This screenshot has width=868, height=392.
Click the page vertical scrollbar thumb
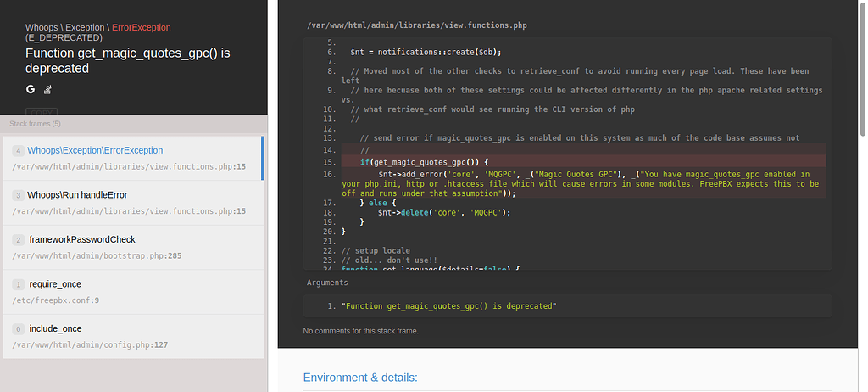coord(862,68)
